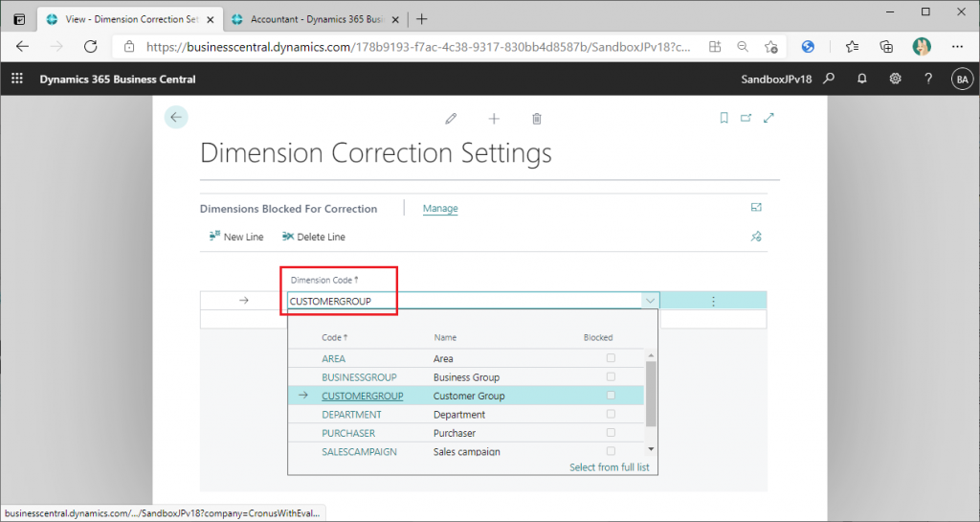This screenshot has width=980, height=522.
Task: Open the Manage menu
Action: pyautogui.click(x=440, y=208)
